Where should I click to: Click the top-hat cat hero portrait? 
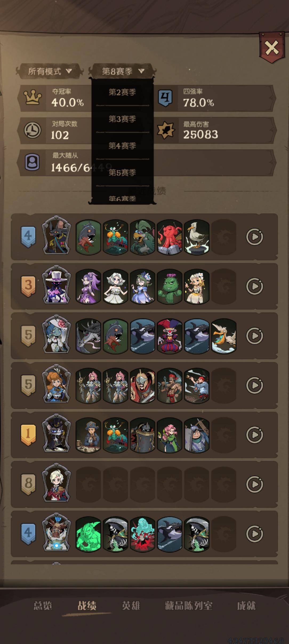click(x=56, y=433)
